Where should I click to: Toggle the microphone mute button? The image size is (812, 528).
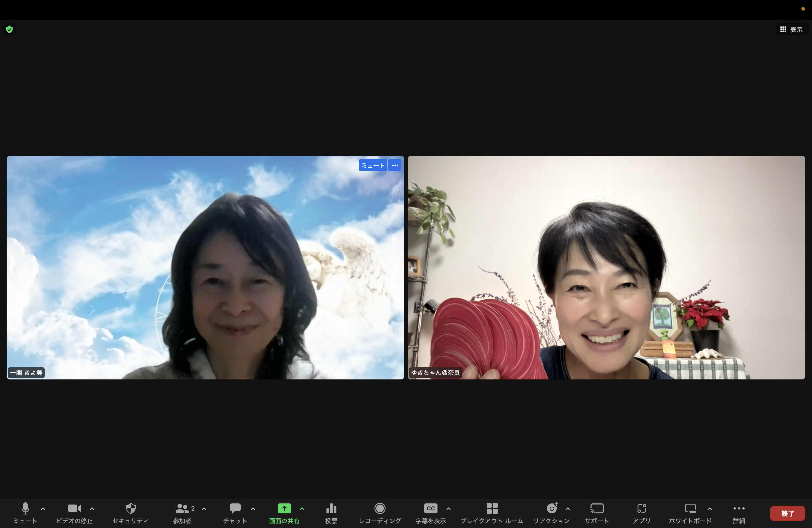click(x=25, y=509)
